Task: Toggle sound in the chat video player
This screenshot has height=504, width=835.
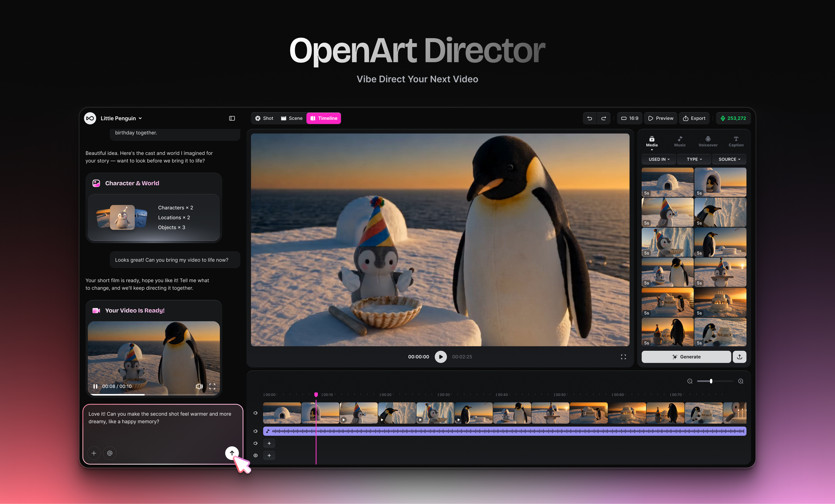Action: (x=199, y=386)
